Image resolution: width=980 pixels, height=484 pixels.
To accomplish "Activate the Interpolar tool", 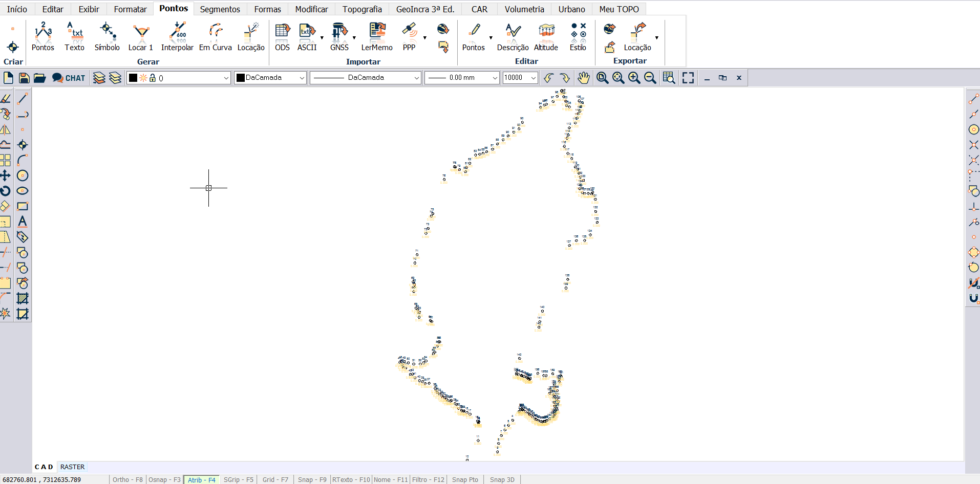I will pos(177,36).
